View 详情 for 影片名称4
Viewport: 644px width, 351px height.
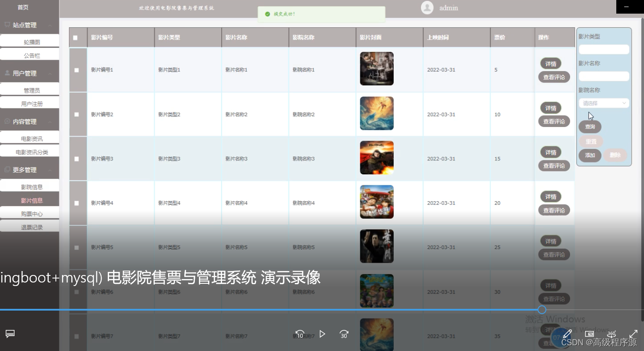pos(551,196)
